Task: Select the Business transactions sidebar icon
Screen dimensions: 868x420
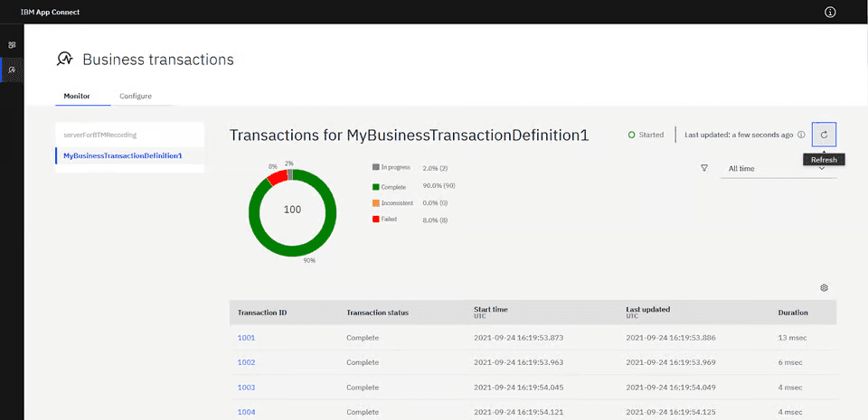Action: [x=12, y=70]
